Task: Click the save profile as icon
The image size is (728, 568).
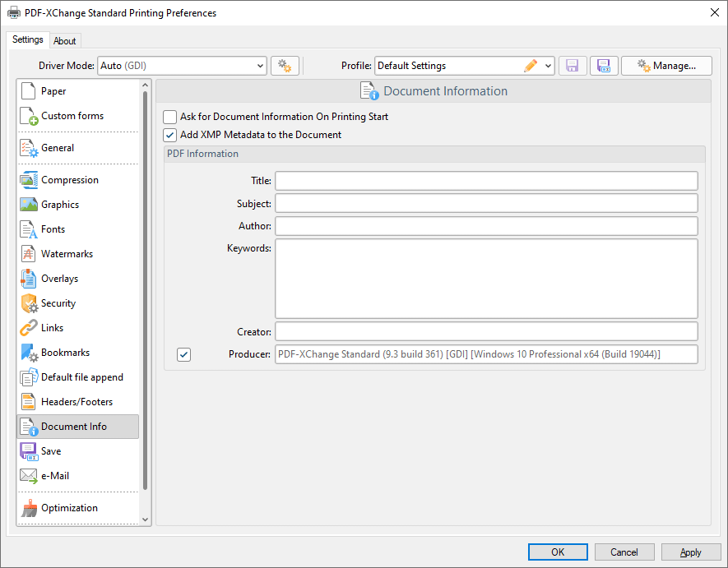Action: click(x=604, y=66)
